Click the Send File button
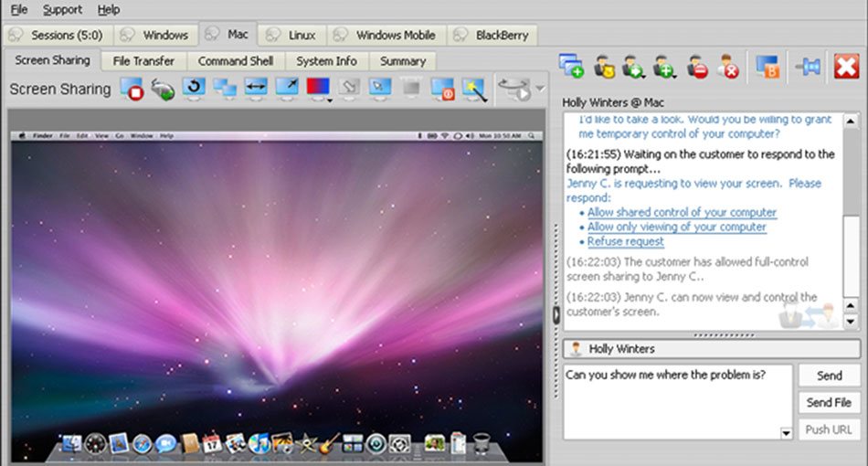 pyautogui.click(x=830, y=402)
